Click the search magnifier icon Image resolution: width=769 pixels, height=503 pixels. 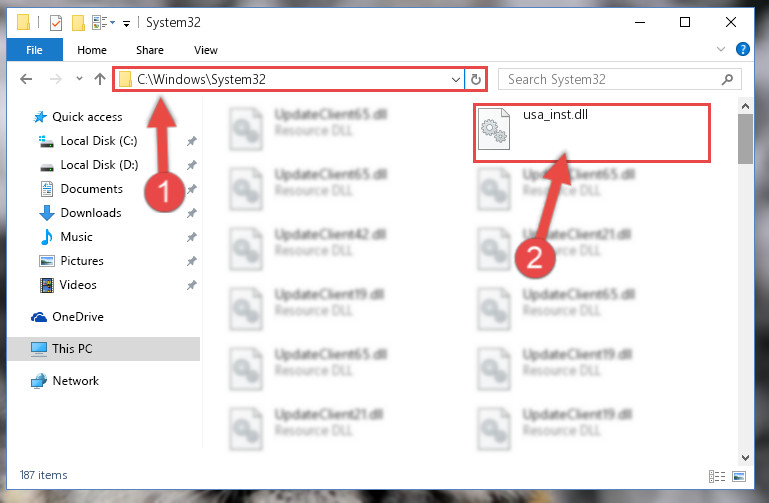[x=727, y=79]
